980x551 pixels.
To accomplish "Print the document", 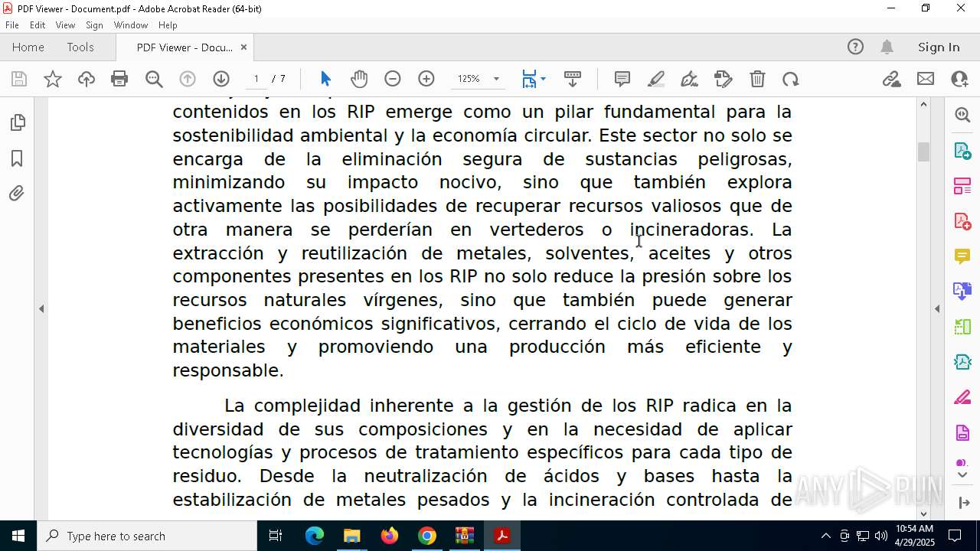I will pos(119,79).
